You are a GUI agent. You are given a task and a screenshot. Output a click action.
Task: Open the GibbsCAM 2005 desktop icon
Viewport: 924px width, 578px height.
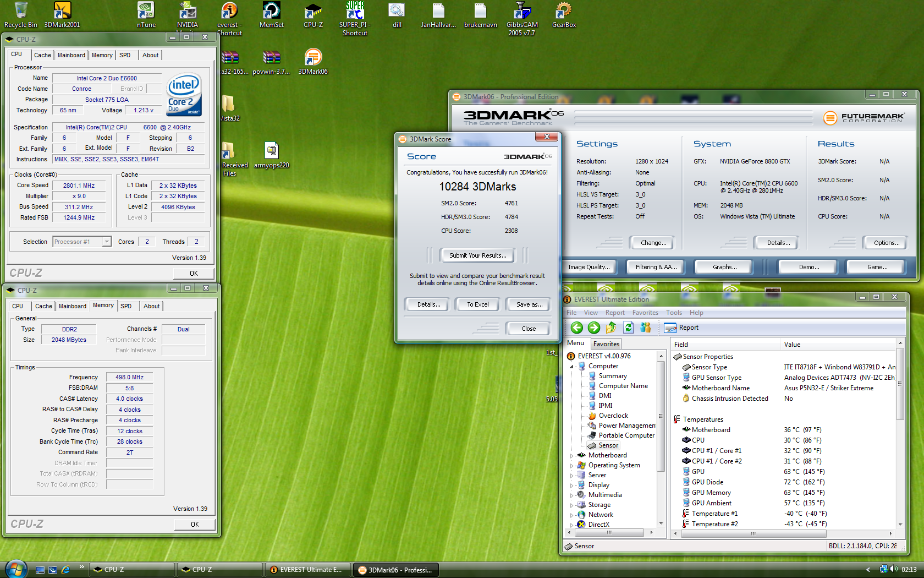click(522, 19)
